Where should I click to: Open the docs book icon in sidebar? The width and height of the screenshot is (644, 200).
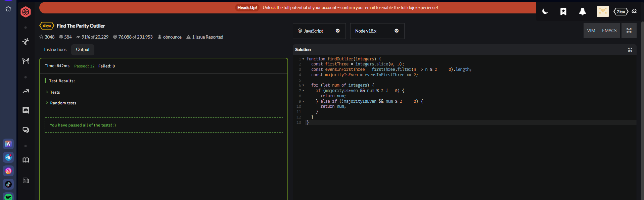coord(26,160)
